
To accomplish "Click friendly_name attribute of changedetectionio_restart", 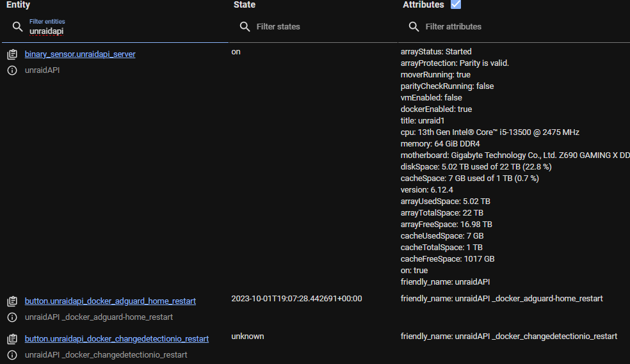I will tap(508, 336).
